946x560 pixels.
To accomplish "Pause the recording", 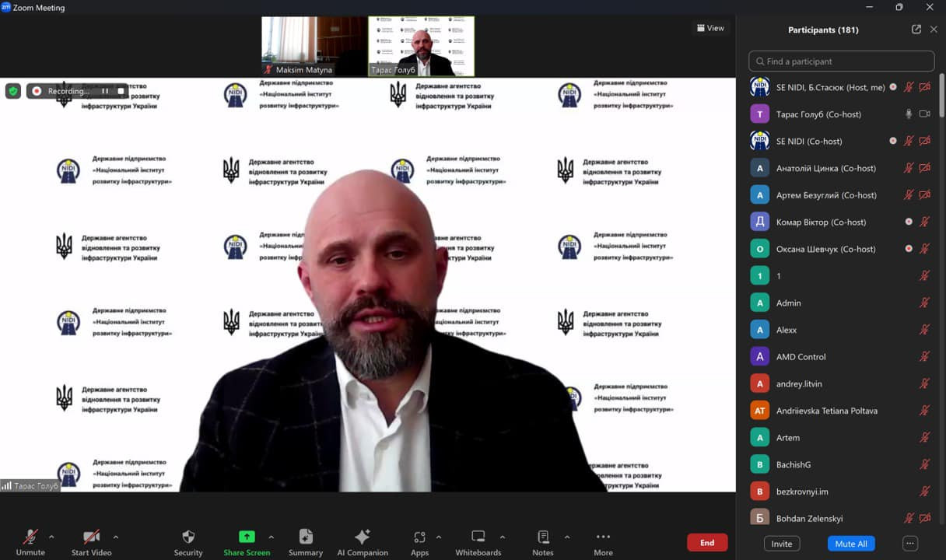I will click(x=105, y=91).
